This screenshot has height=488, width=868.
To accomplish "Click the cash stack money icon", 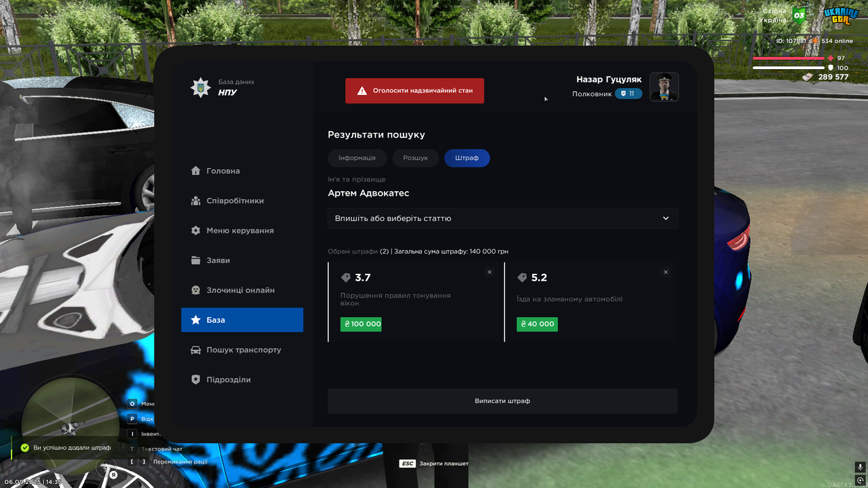I will point(808,77).
